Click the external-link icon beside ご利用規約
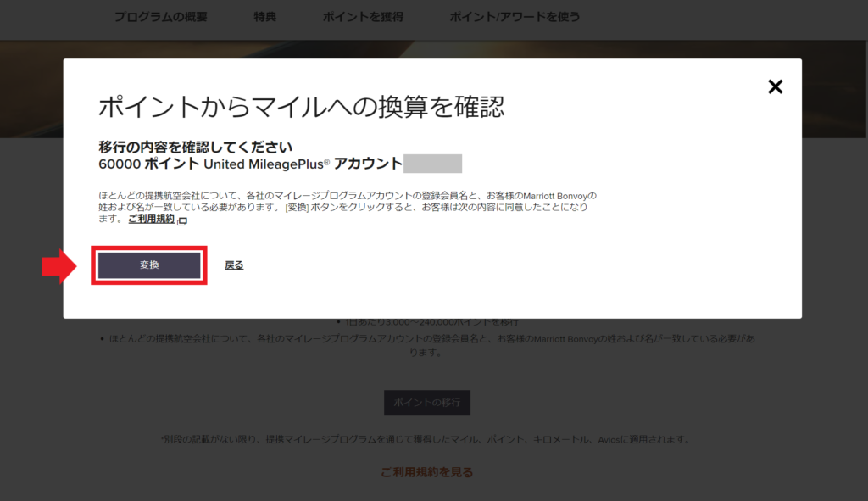This screenshot has width=868, height=501. pyautogui.click(x=182, y=220)
